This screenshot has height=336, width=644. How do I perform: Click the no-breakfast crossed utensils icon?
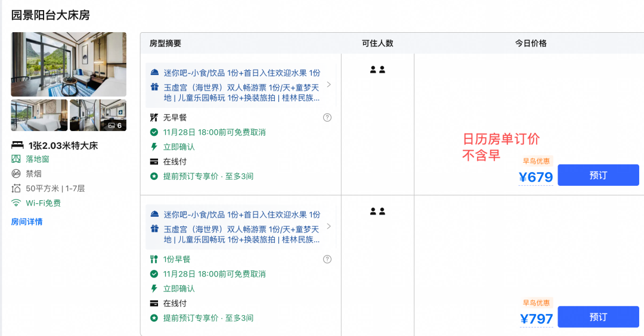pos(154,118)
